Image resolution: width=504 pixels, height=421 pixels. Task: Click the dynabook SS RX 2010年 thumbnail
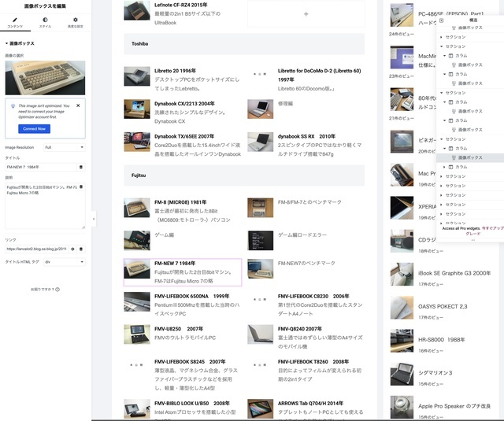point(261,142)
